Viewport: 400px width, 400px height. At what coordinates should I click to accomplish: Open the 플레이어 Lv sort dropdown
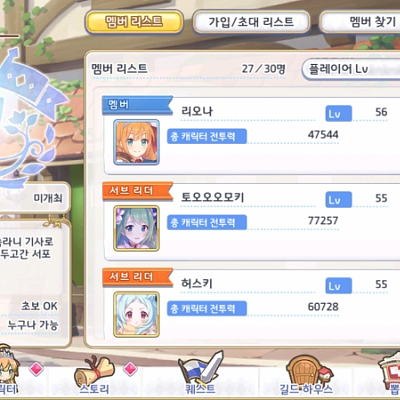pyautogui.click(x=351, y=69)
